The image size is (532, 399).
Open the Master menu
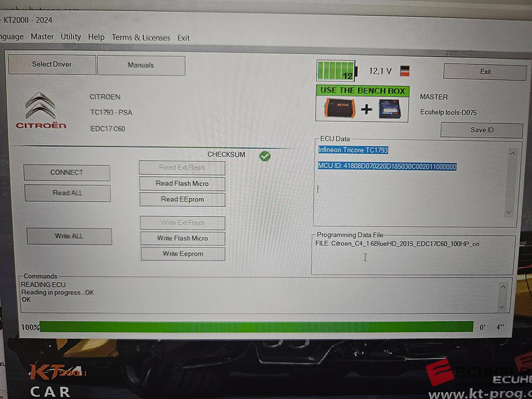pos(42,37)
